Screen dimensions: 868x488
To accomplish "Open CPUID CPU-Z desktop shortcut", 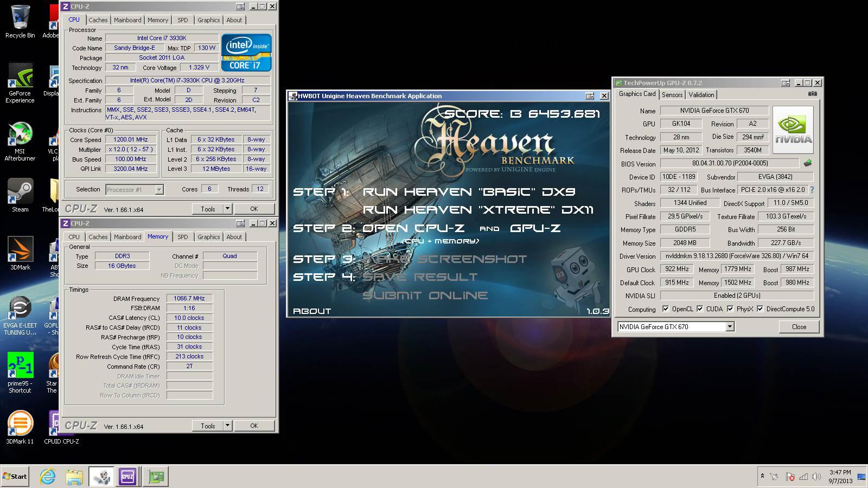I will 61,427.
